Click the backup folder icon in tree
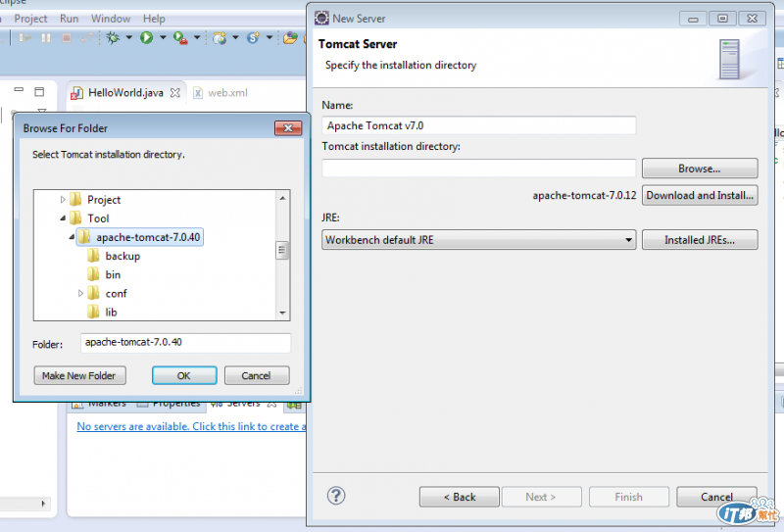This screenshot has height=532, width=784. click(93, 256)
